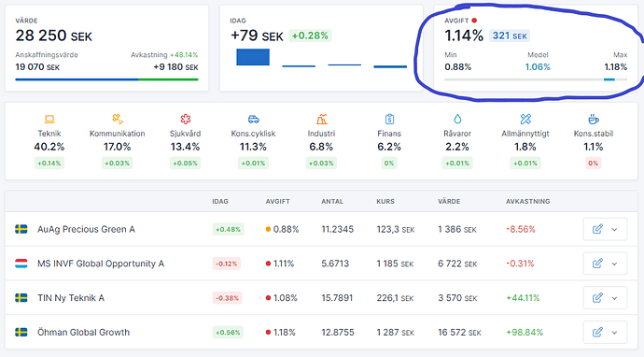Click the Swedish flag beside AuAg Precious Green A
644x357 pixels.
21,229
